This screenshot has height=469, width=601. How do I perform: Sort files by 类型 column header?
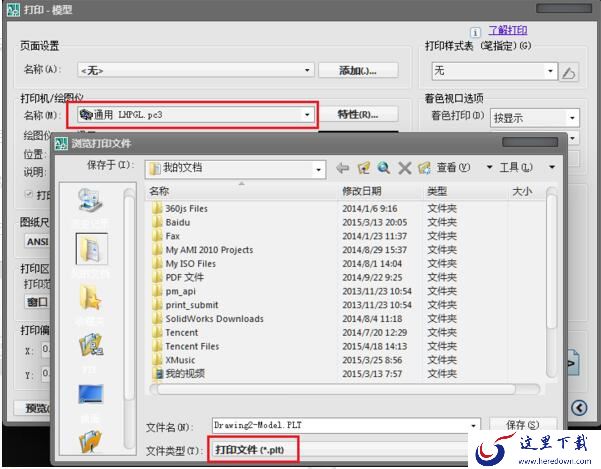[x=466, y=191]
